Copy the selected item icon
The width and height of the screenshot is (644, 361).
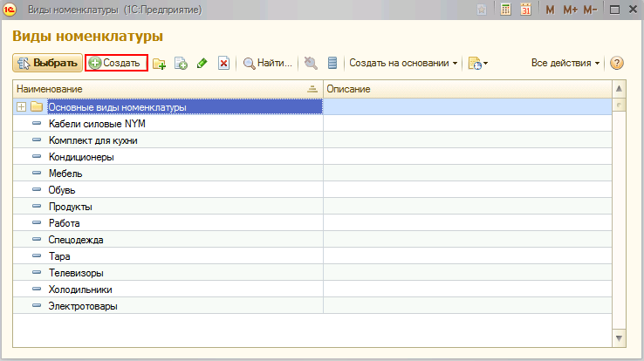click(x=181, y=64)
